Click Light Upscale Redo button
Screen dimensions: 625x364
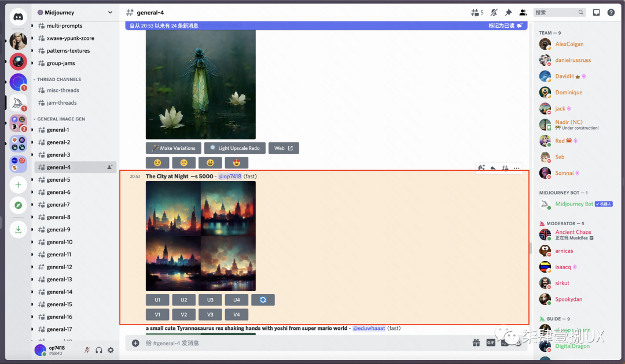click(235, 148)
